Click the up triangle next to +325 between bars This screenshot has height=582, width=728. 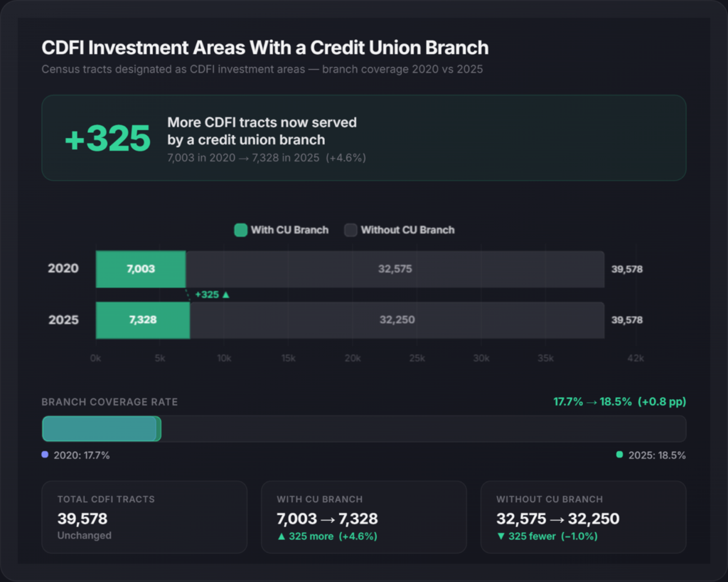pos(226,295)
